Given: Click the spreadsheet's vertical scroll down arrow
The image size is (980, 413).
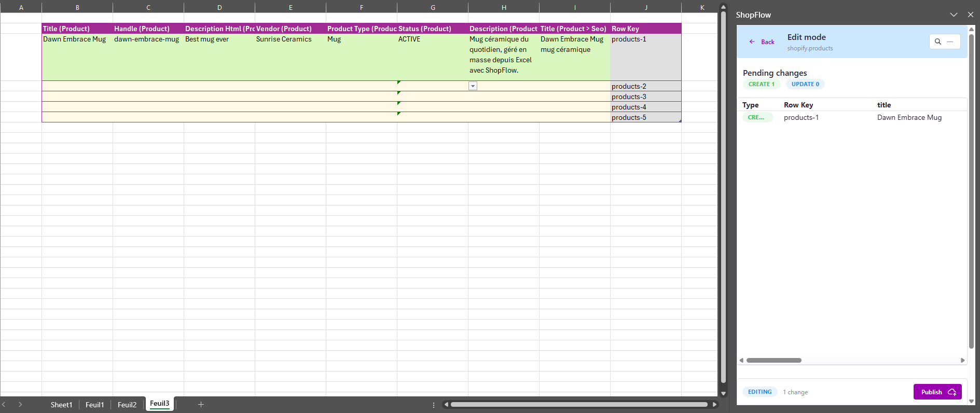Looking at the screenshot, I should [x=723, y=393].
